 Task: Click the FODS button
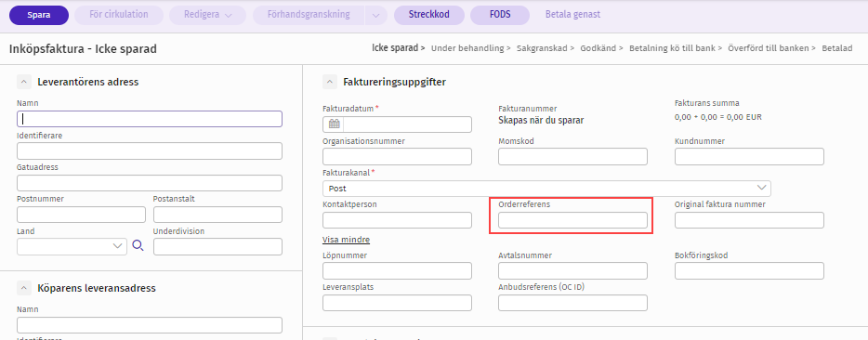pos(500,15)
